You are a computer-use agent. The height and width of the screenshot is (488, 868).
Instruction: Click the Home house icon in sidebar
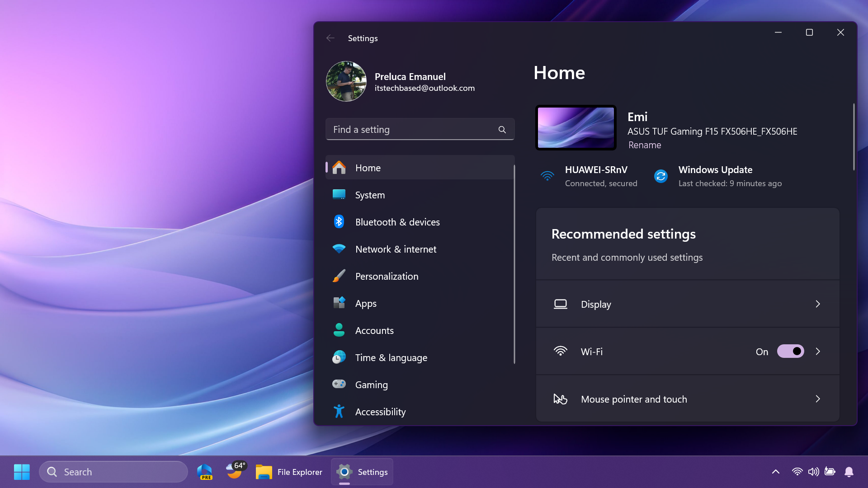[339, 168]
